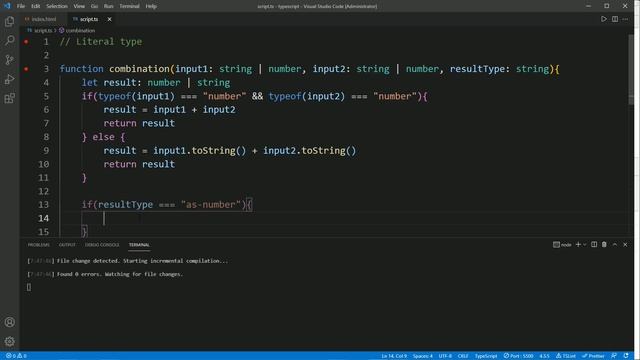Open the View menu
Viewport: 640px width, 360px height.
[79, 6]
